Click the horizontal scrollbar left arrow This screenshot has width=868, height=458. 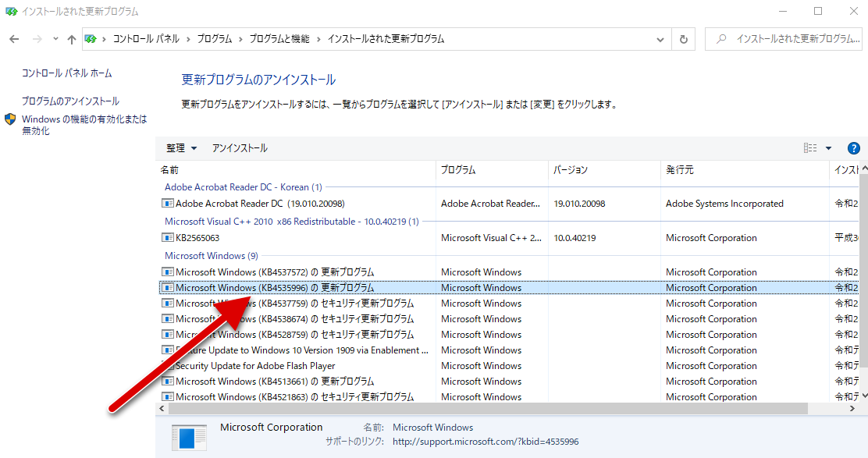(x=162, y=409)
